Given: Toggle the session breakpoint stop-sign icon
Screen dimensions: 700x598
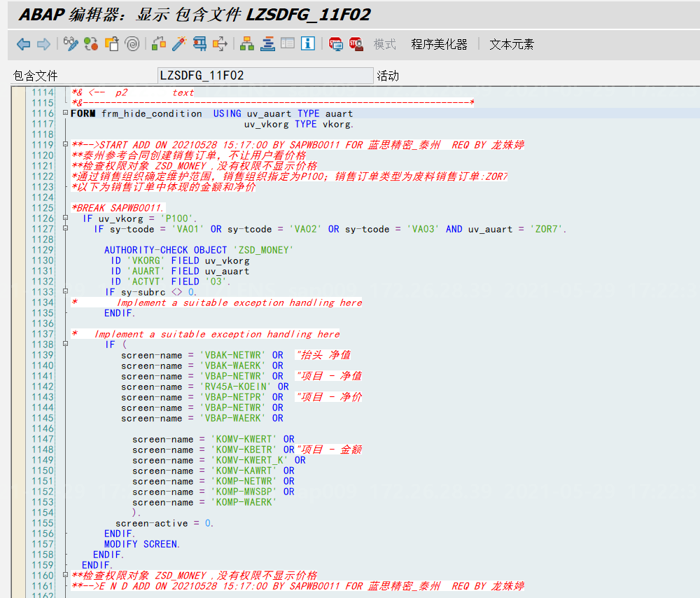Looking at the screenshot, I should pos(335,43).
